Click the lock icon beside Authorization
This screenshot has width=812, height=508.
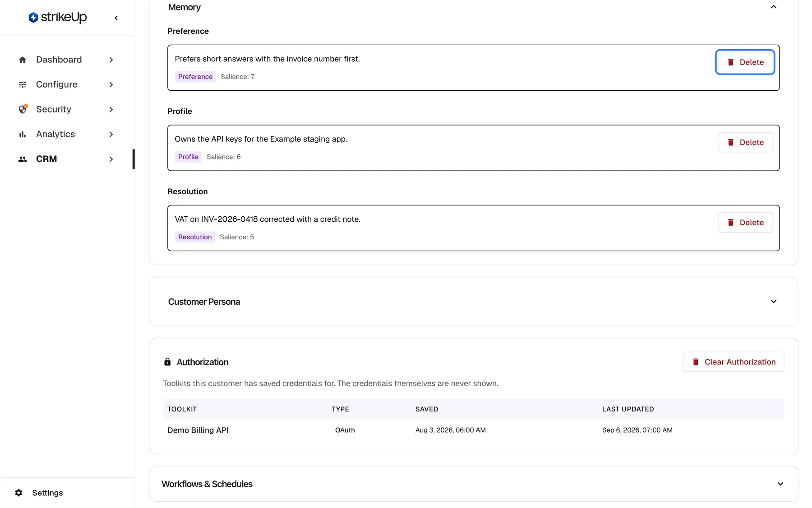pyautogui.click(x=167, y=362)
